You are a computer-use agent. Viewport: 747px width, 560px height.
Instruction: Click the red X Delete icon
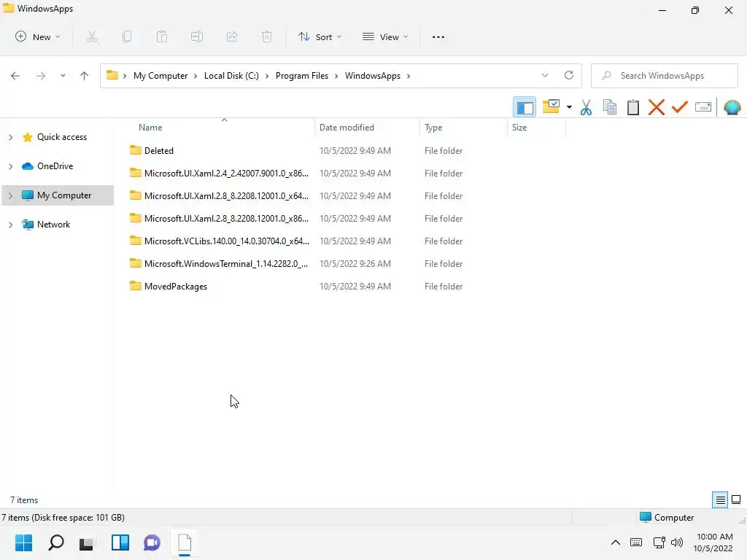point(657,107)
